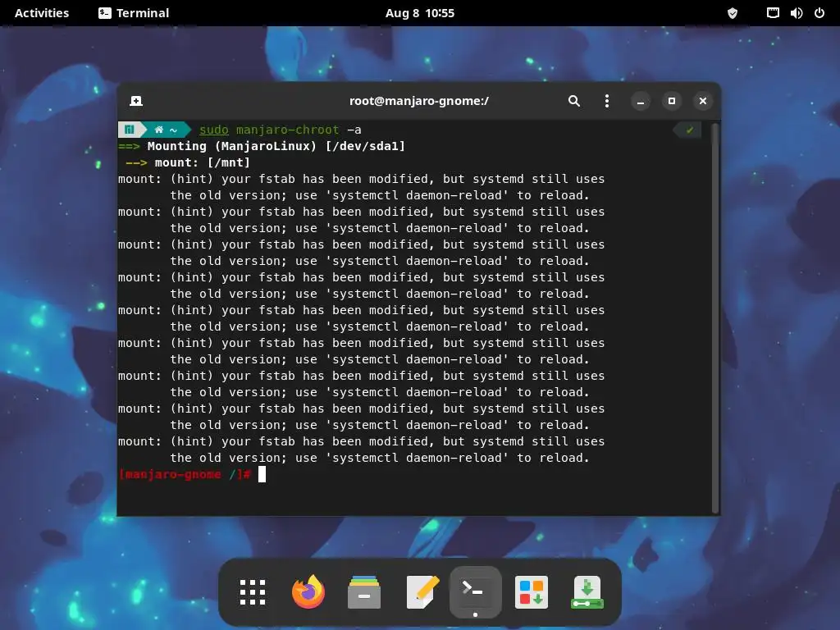Click the terminal cursor block
Screen dimensions: 840x630
point(262,474)
